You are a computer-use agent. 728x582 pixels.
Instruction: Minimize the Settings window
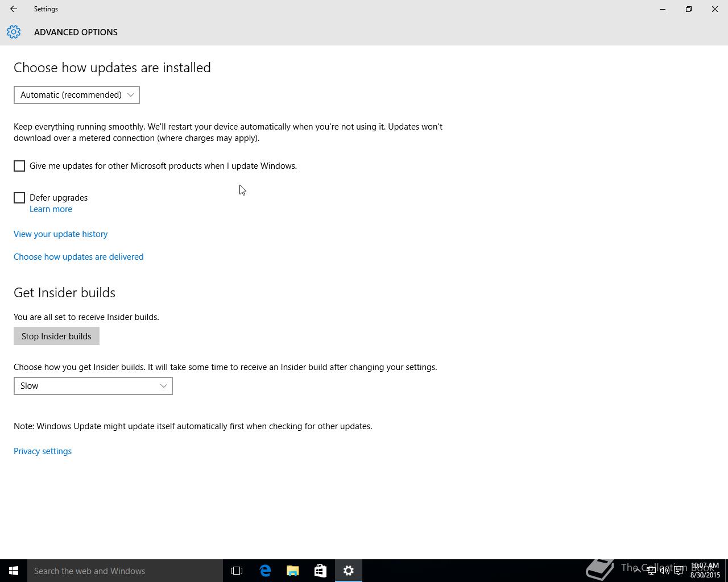tap(663, 9)
